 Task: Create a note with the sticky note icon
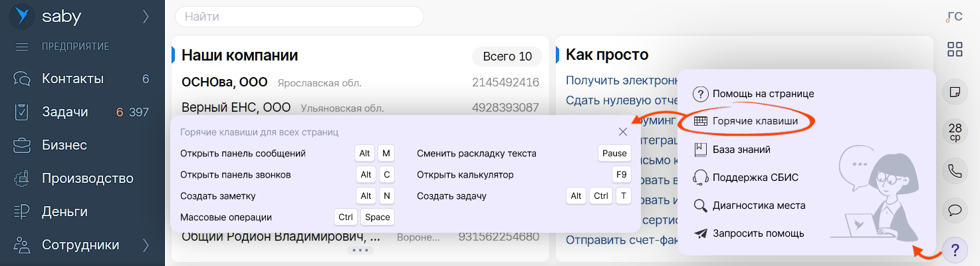[955, 92]
